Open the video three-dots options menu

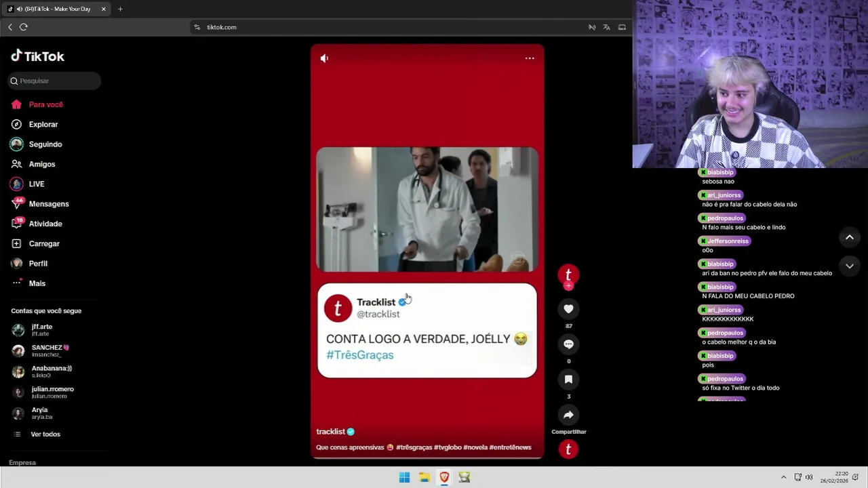coord(530,58)
